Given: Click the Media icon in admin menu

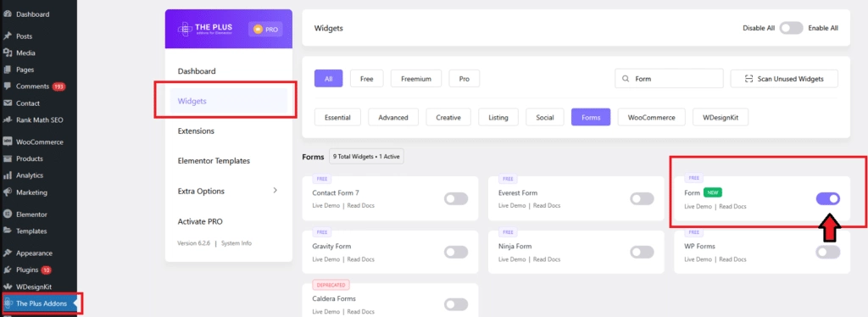Looking at the screenshot, I should 8,53.
